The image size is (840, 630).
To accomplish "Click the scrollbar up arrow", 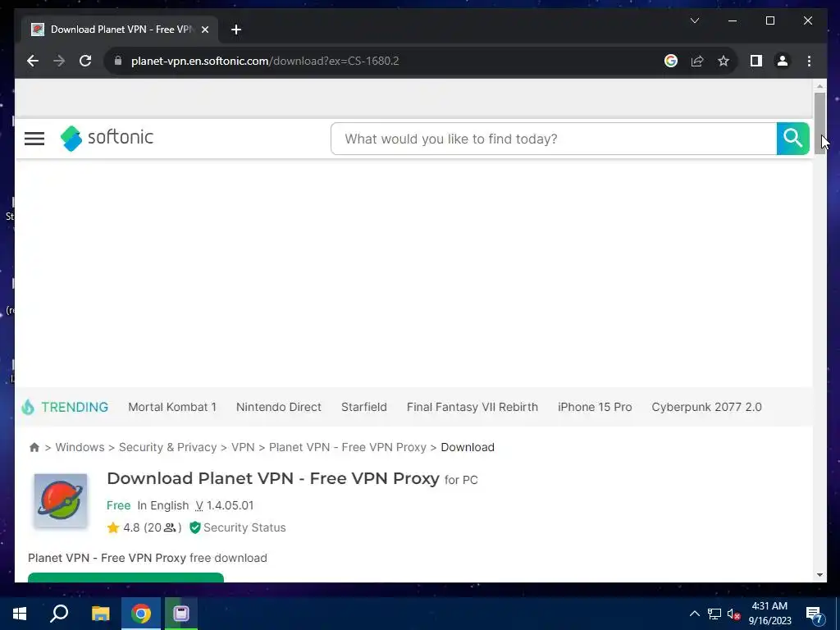I will (x=819, y=85).
